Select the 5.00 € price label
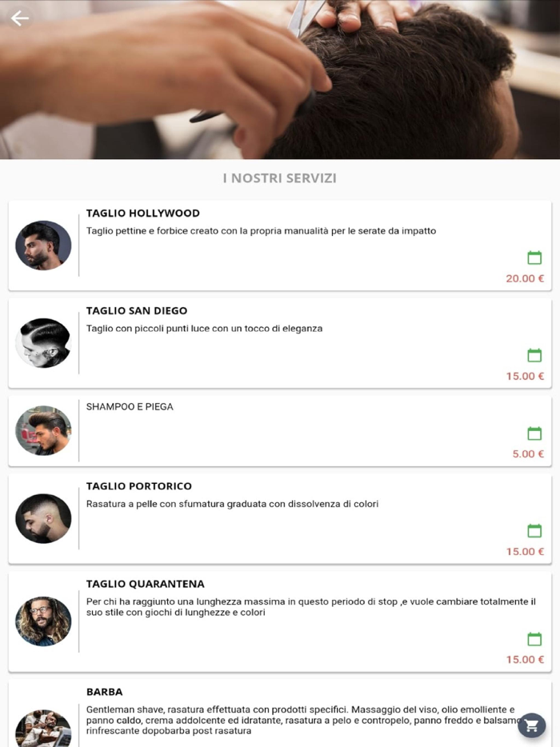Screen dimensions: 560x747 (x=528, y=454)
